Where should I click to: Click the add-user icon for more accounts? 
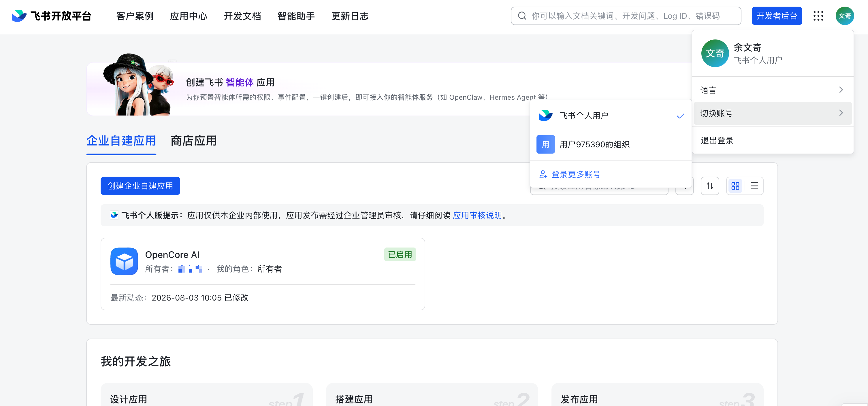pyautogui.click(x=543, y=174)
